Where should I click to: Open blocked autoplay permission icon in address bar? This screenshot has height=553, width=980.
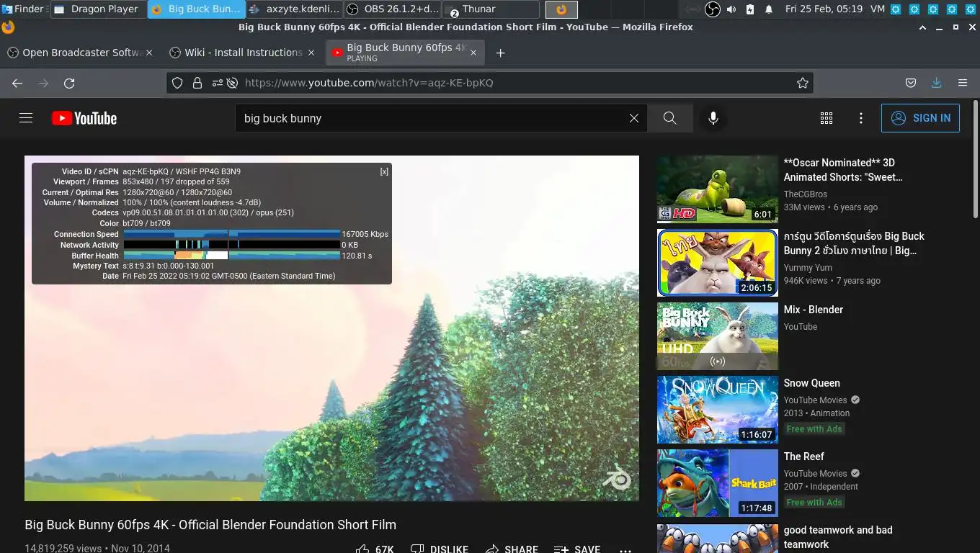pyautogui.click(x=232, y=83)
